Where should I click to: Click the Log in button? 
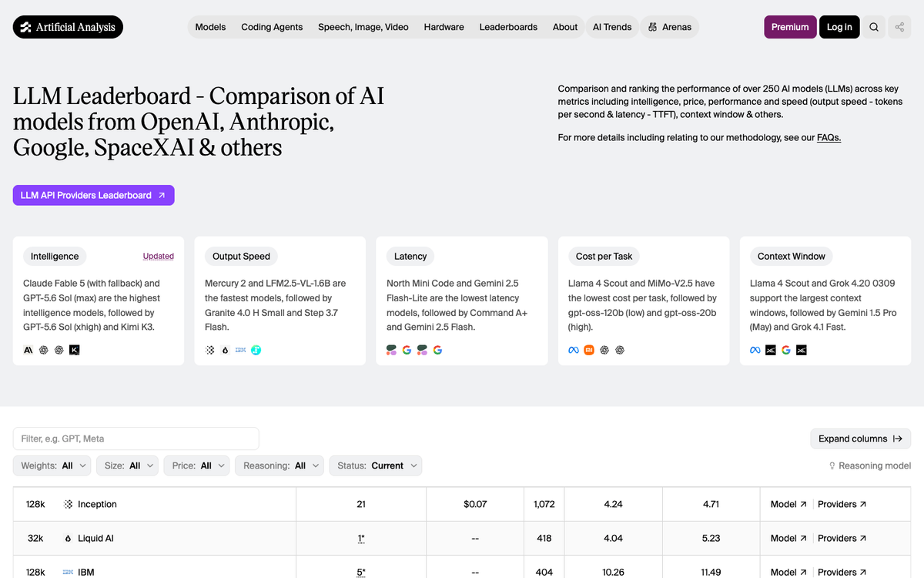[839, 27]
